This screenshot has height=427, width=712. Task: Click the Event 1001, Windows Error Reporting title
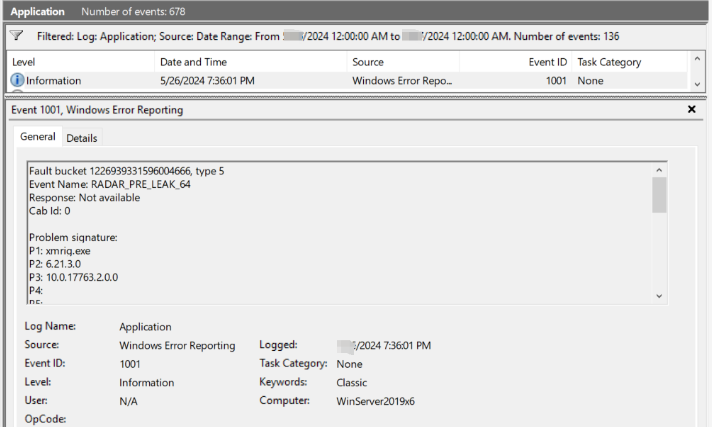point(97,109)
